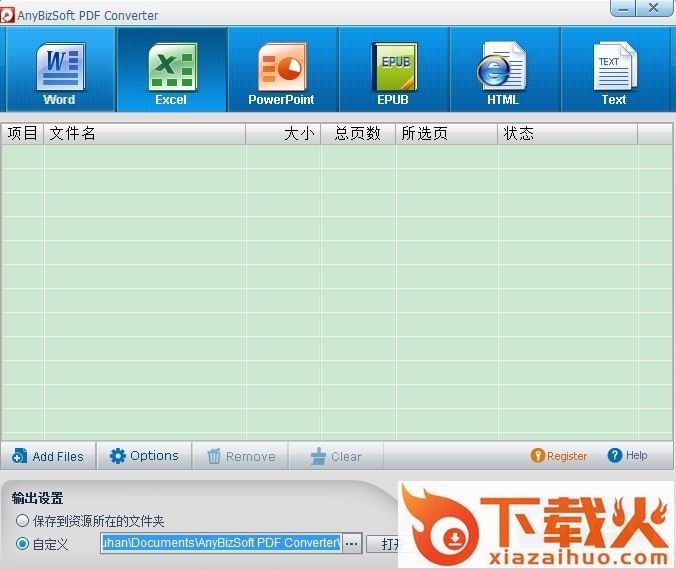This screenshot has width=676, height=570.
Task: Select 自定义 output radio option
Action: [42, 544]
